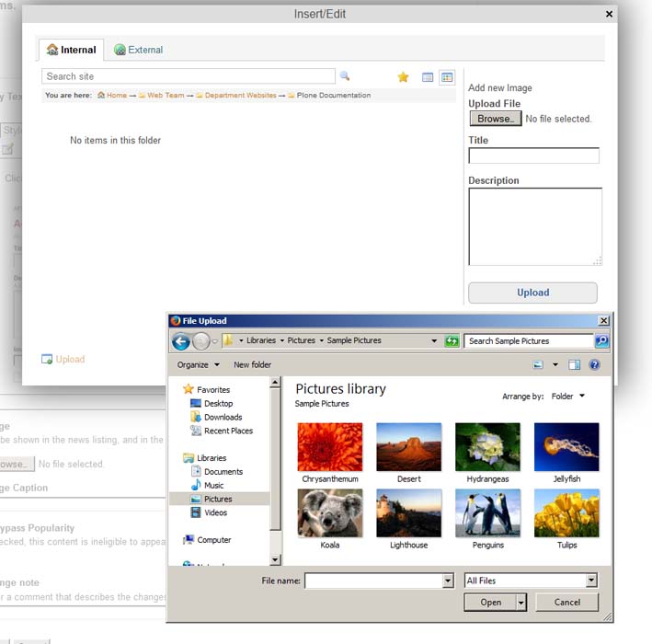Click the yellow star bookmarks icon
Screen dimensions: 652x644
[x=403, y=77]
